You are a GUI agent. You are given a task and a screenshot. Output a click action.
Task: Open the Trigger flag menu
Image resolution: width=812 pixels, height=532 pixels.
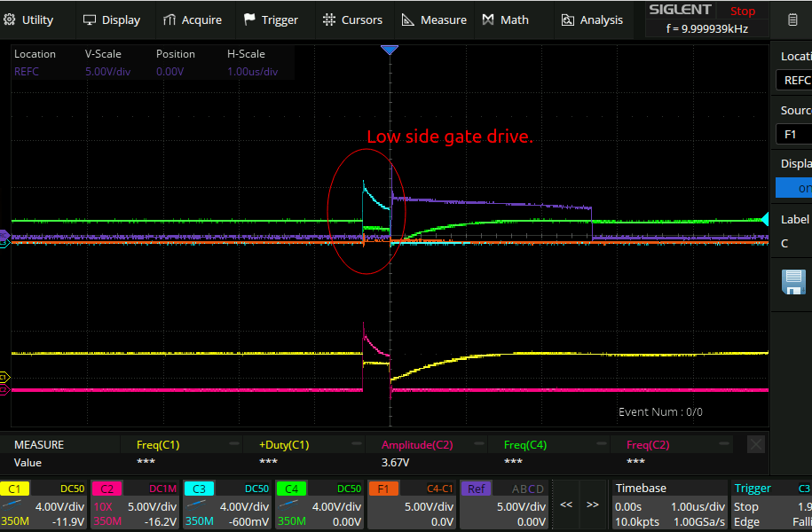271,20
